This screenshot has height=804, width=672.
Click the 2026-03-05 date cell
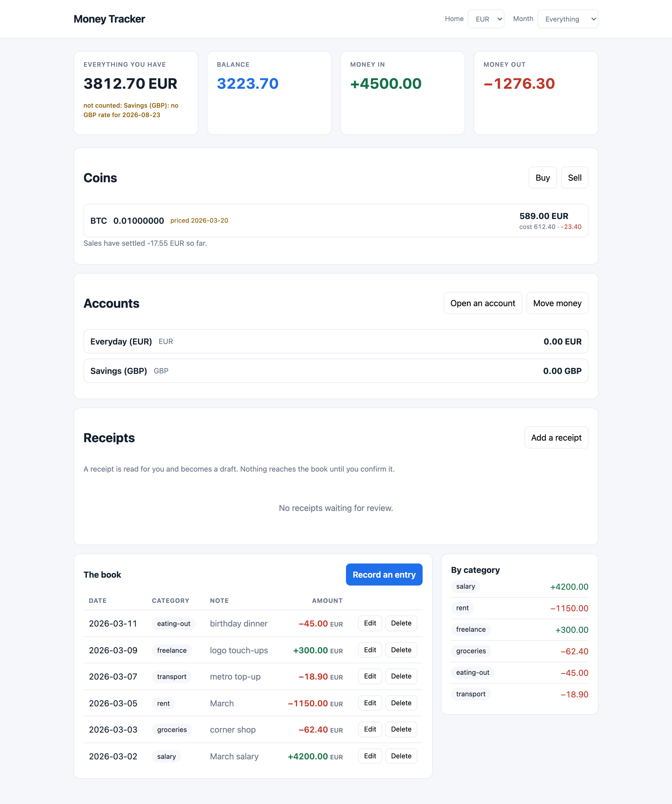click(x=113, y=703)
